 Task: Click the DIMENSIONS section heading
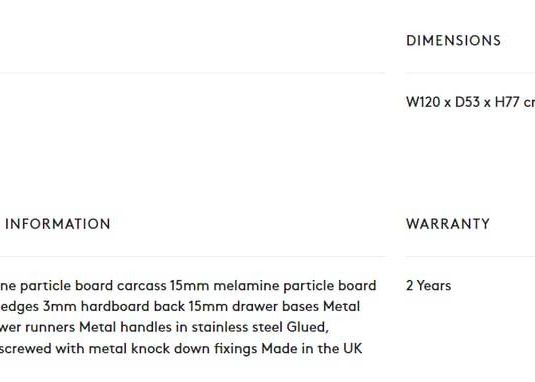pyautogui.click(x=453, y=41)
